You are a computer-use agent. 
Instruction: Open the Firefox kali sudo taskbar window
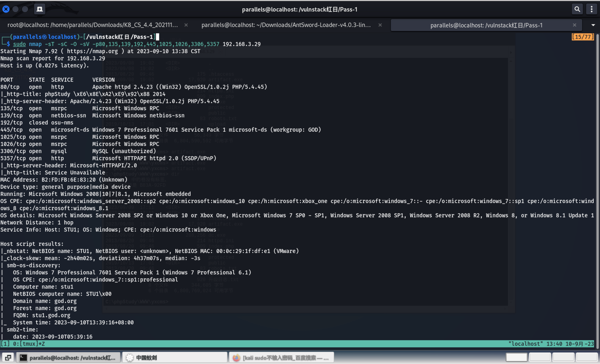[x=281, y=357]
